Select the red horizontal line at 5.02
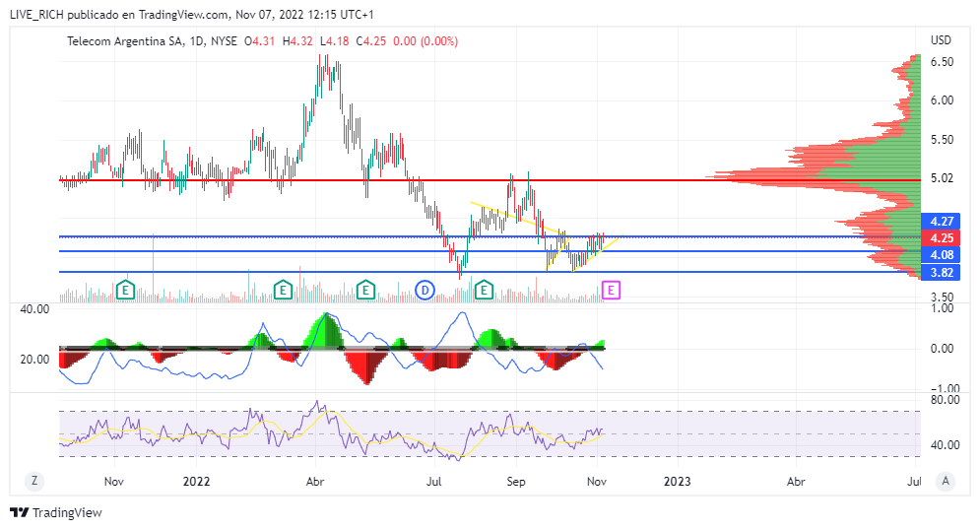This screenshot has width=980, height=530. pyautogui.click(x=490, y=180)
